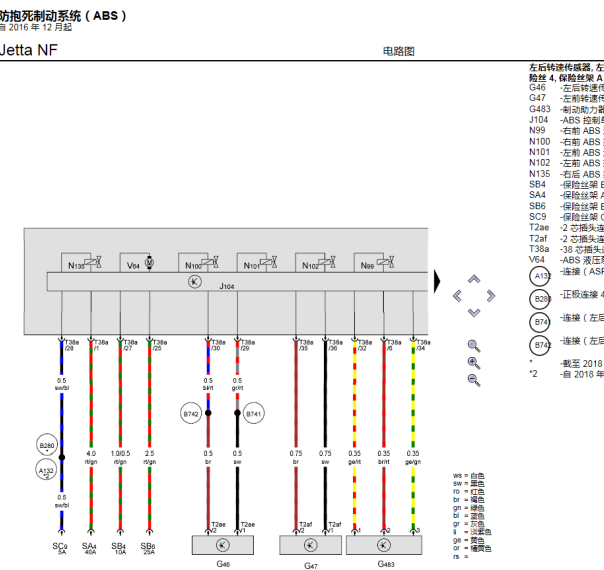Click the J104 entry in legend list
This screenshot has width=604, height=570.
566,120
